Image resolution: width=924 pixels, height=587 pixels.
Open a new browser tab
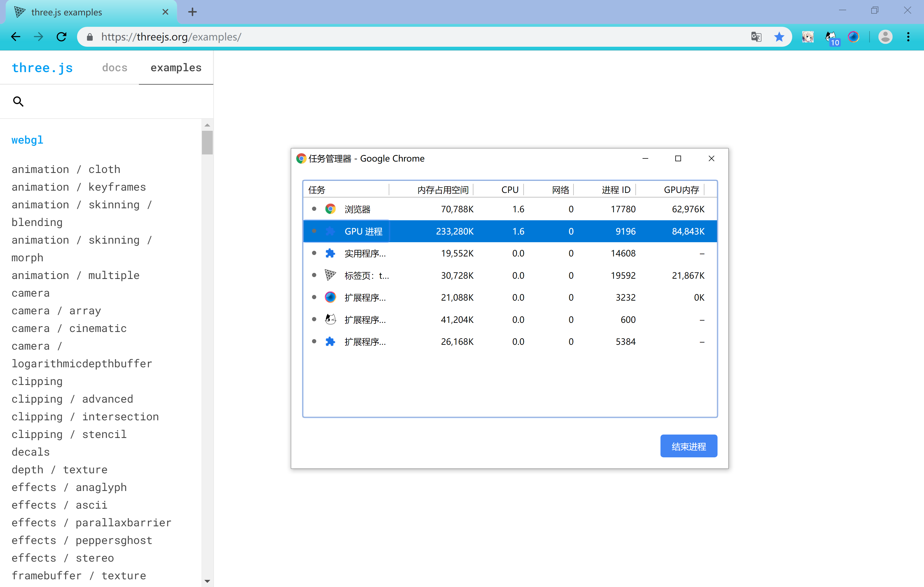point(192,12)
